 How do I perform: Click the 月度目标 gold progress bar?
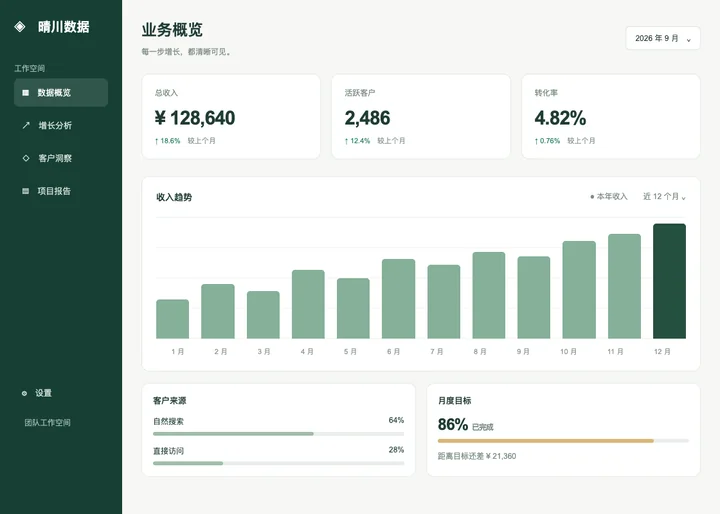[563, 441]
